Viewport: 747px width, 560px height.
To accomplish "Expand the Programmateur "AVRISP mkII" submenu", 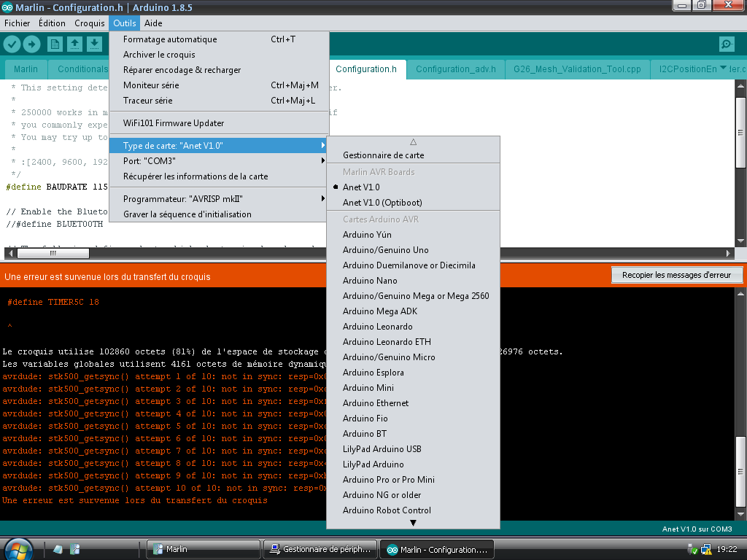I will pos(219,199).
